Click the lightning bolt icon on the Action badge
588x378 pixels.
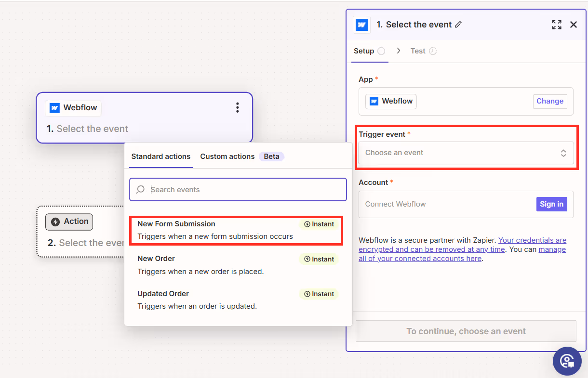(55, 222)
